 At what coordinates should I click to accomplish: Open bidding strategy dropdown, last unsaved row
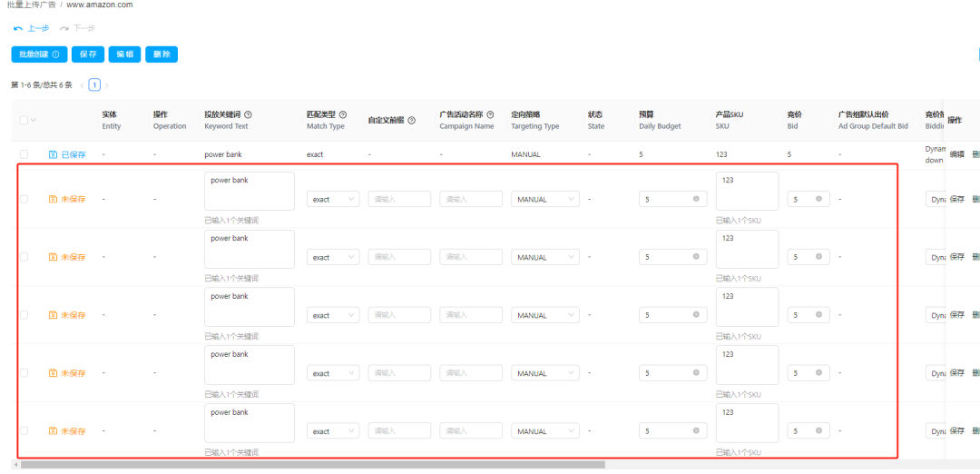coord(935,431)
